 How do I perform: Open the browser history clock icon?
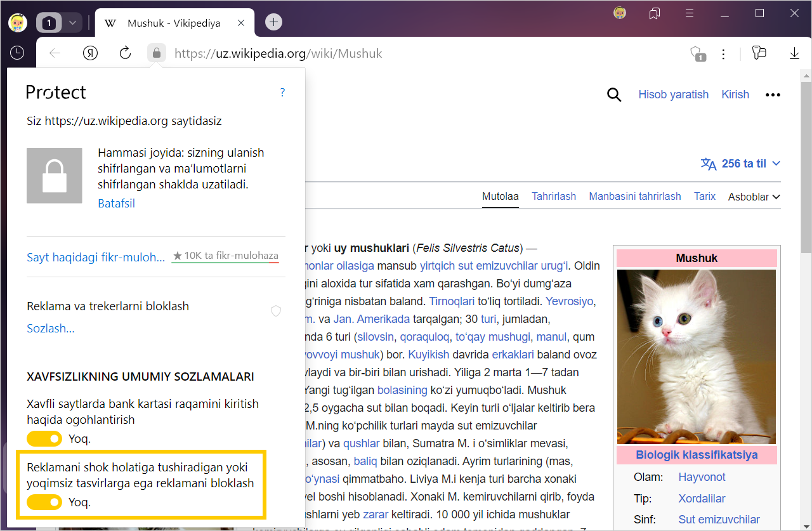(x=17, y=53)
